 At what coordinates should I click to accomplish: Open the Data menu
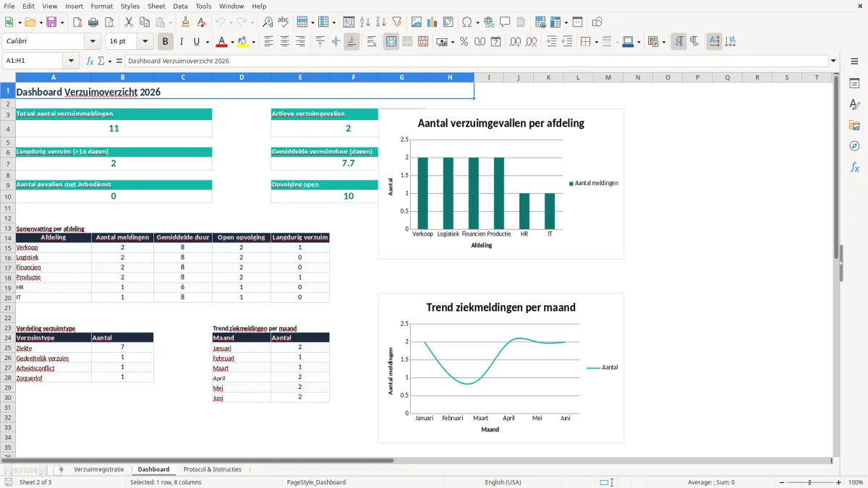180,6
